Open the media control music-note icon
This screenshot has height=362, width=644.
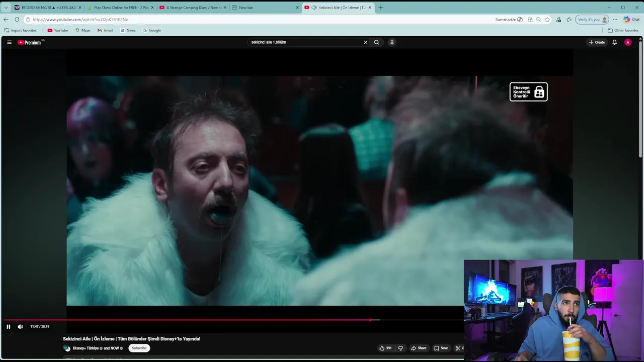(558, 20)
